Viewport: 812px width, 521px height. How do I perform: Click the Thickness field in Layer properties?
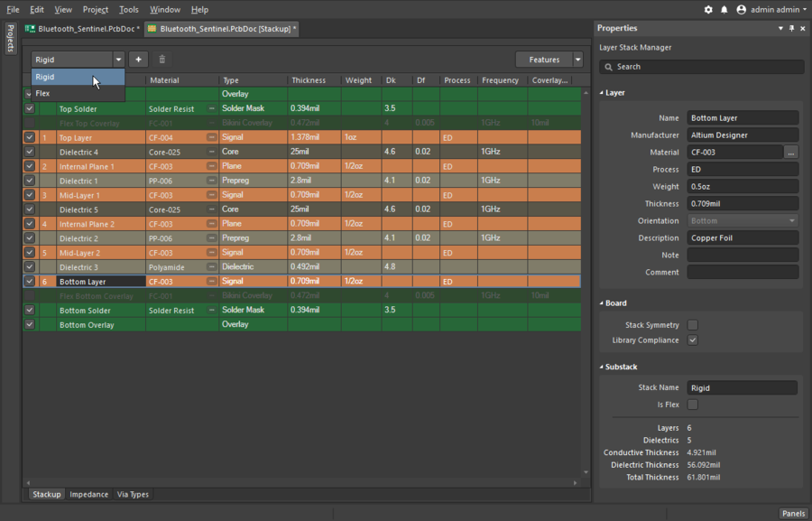pyautogui.click(x=743, y=204)
